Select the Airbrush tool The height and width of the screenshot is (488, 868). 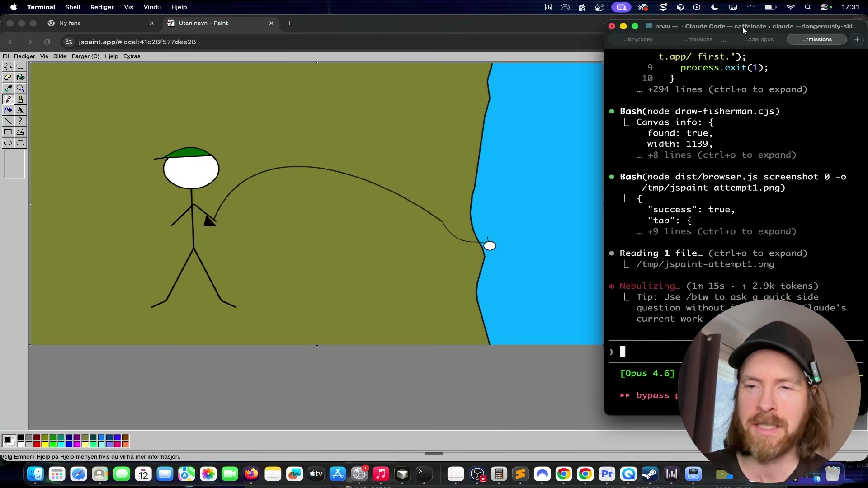(x=8, y=110)
